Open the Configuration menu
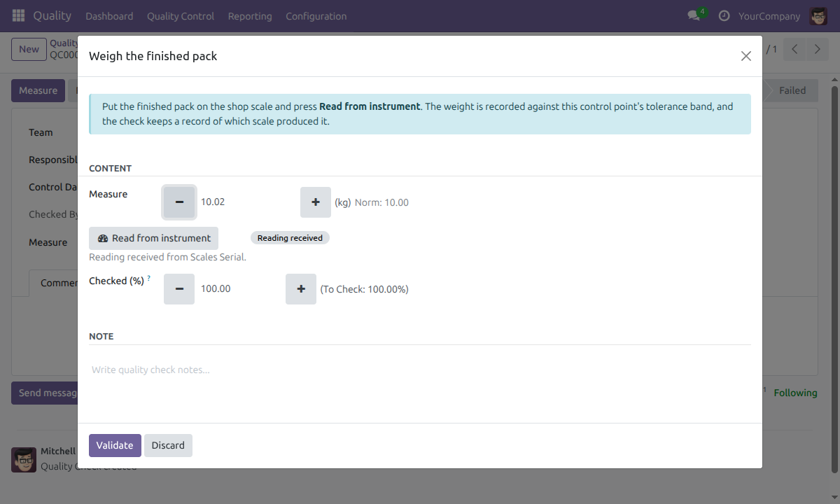Image resolution: width=840 pixels, height=504 pixels. (316, 15)
